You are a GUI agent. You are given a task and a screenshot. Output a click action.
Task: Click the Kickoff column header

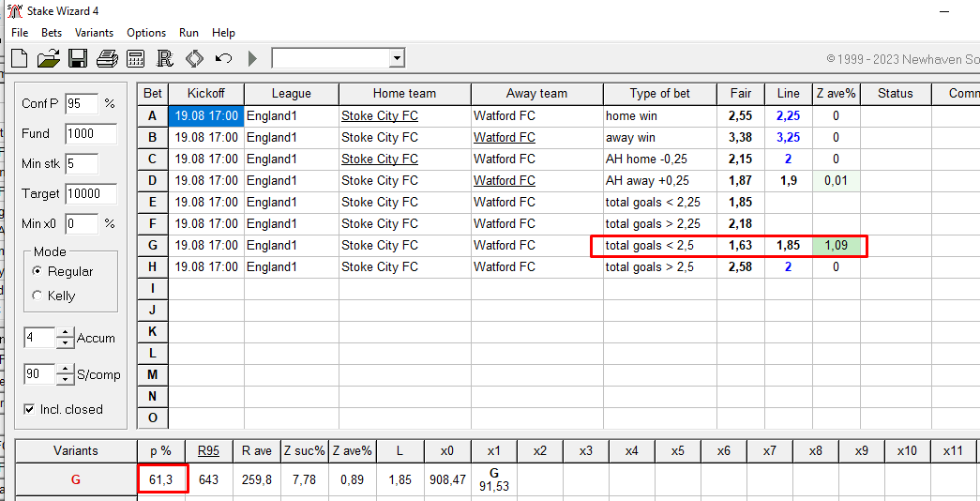click(x=206, y=94)
